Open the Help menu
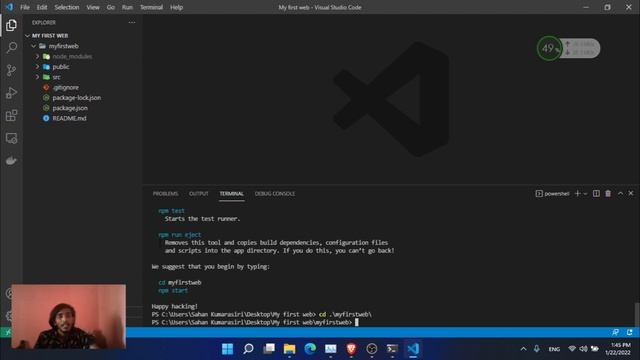640x360 pixels. tap(176, 7)
